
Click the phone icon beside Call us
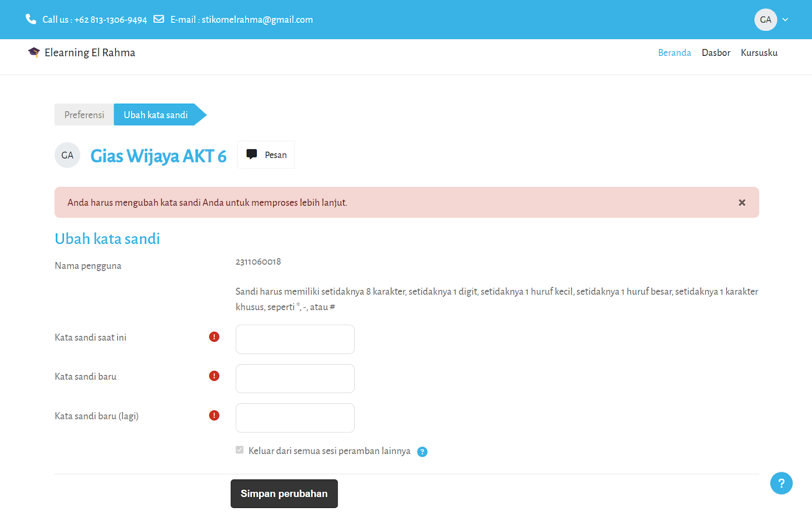(31, 19)
